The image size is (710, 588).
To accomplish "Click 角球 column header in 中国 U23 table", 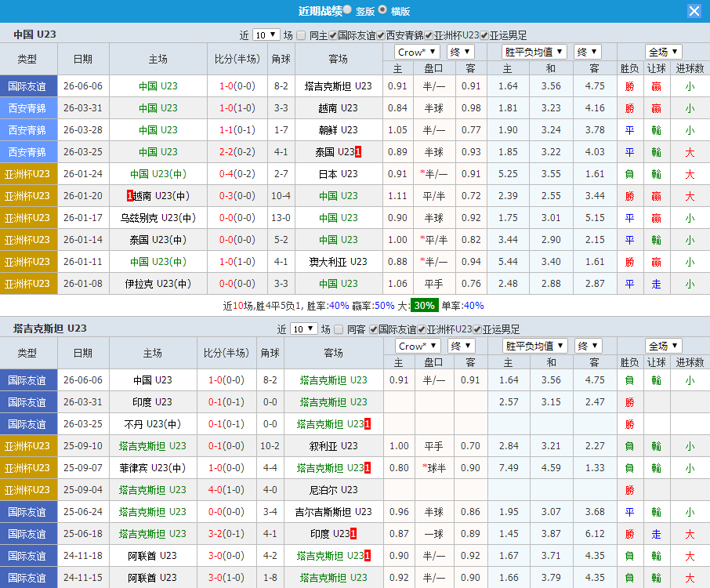I will pyautogui.click(x=281, y=59).
